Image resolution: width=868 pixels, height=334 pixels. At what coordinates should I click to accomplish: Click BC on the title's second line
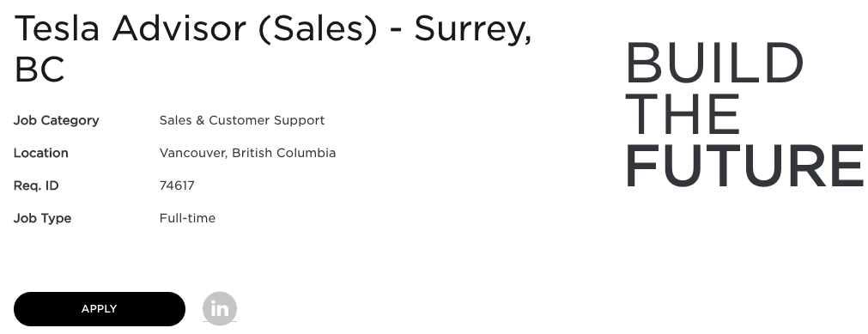[x=39, y=70]
